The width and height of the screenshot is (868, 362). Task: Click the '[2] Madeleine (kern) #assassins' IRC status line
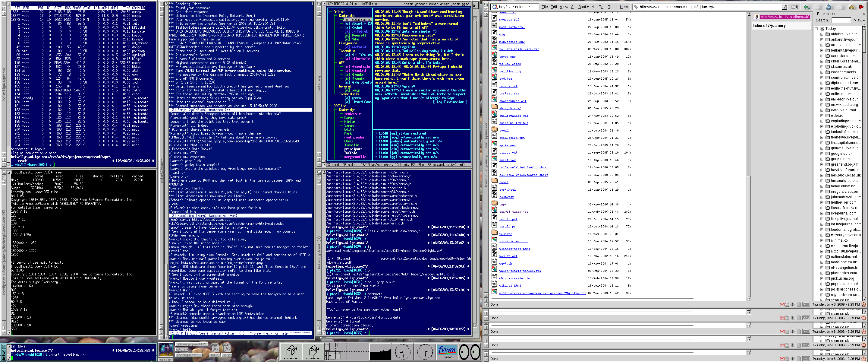(240, 216)
